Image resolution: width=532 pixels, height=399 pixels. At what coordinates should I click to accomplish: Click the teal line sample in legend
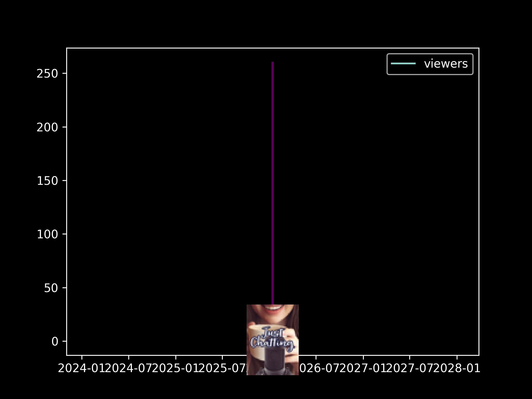[x=403, y=64]
